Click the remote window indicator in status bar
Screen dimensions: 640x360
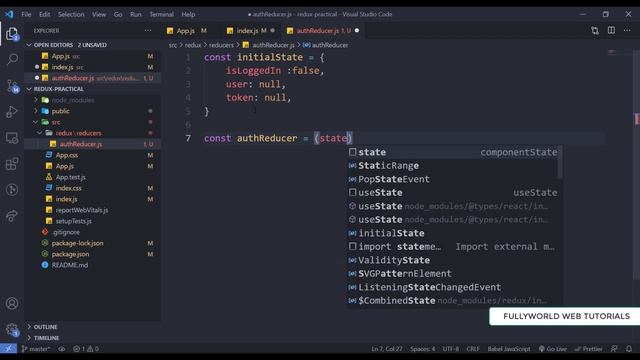click(x=8, y=349)
